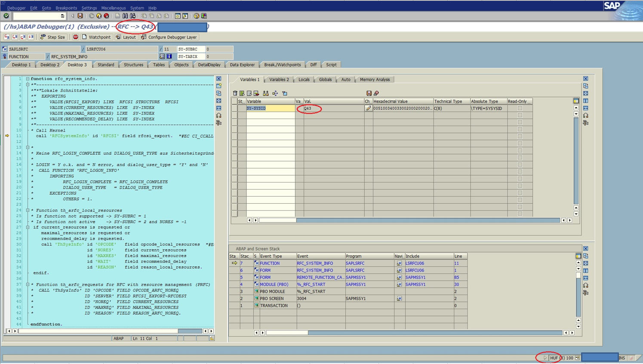The image size is (643, 364).
Task: Close the source code tool with X icon
Action: point(219,79)
